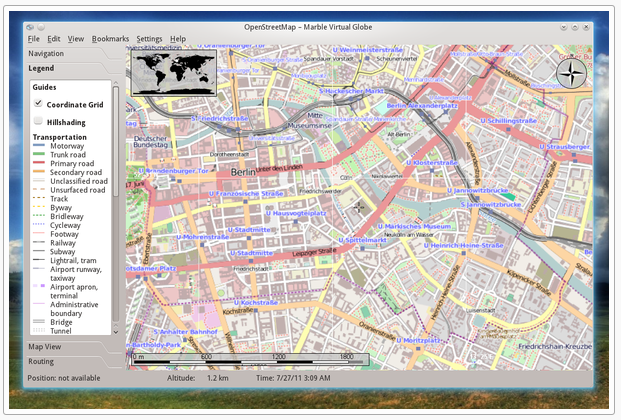621x420 pixels.
Task: Click 'U Schillingstraße' station label
Action: tap(509, 121)
